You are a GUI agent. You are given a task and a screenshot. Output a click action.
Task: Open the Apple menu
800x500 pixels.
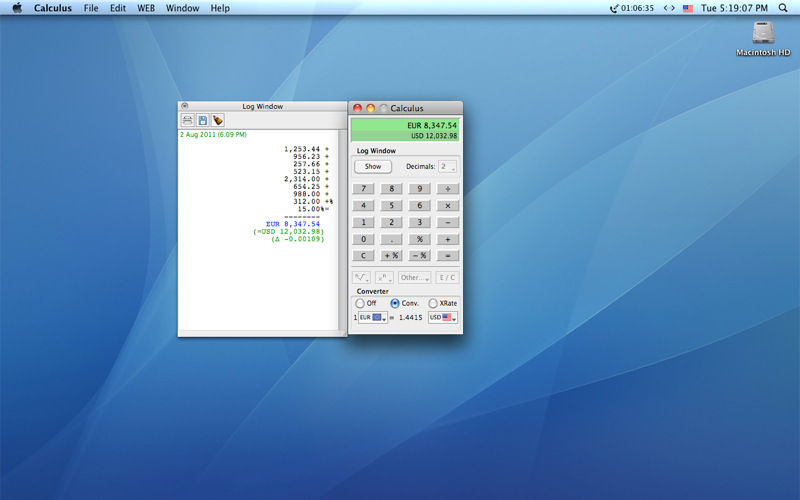pos(17,8)
